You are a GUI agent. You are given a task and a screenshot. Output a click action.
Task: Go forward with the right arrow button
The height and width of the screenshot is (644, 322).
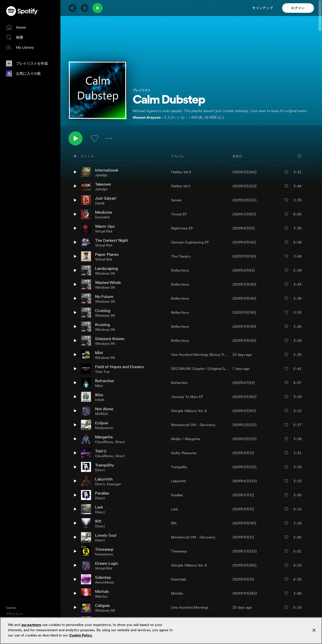coord(85,8)
